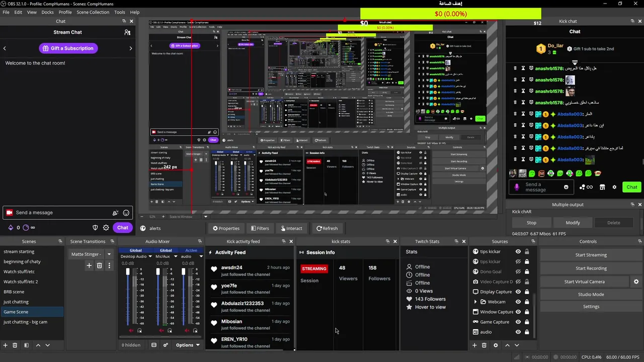644x362 pixels.
Task: Open transition properties three-dot menu
Action: point(109,265)
